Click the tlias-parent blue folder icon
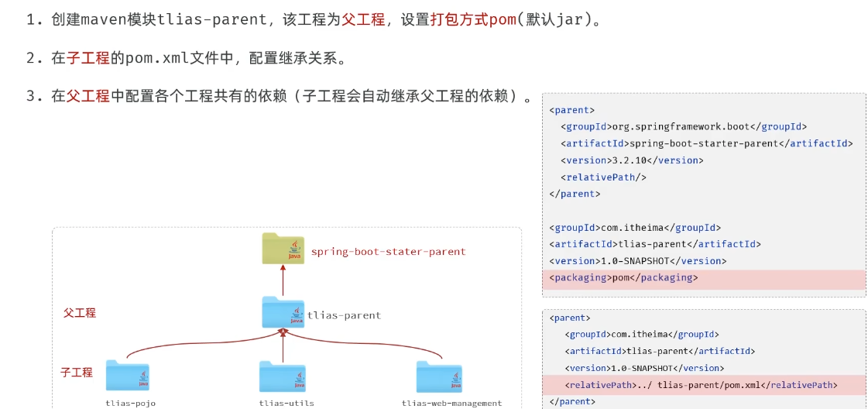This screenshot has width=868, height=409. tap(283, 311)
